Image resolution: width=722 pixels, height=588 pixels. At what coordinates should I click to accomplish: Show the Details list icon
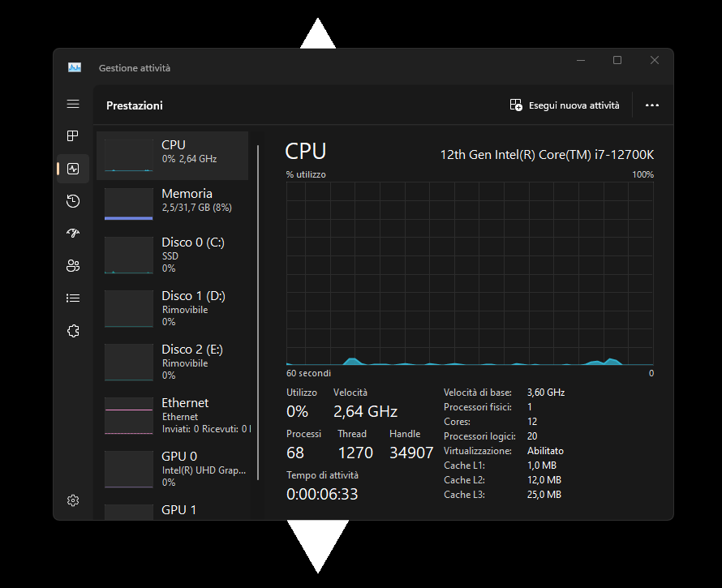(73, 298)
